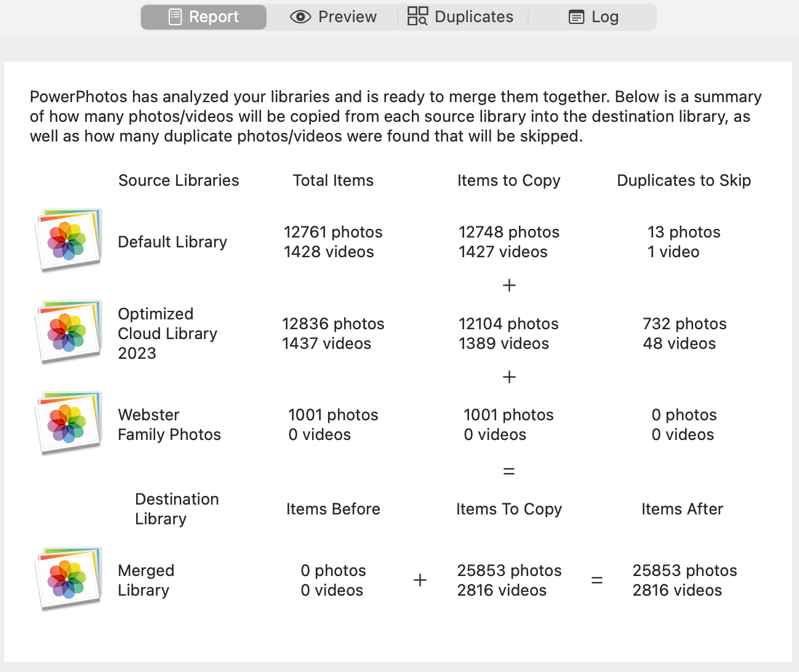Screen dimensions: 799x672
Task: Switch to the Report tab
Action: click(204, 17)
